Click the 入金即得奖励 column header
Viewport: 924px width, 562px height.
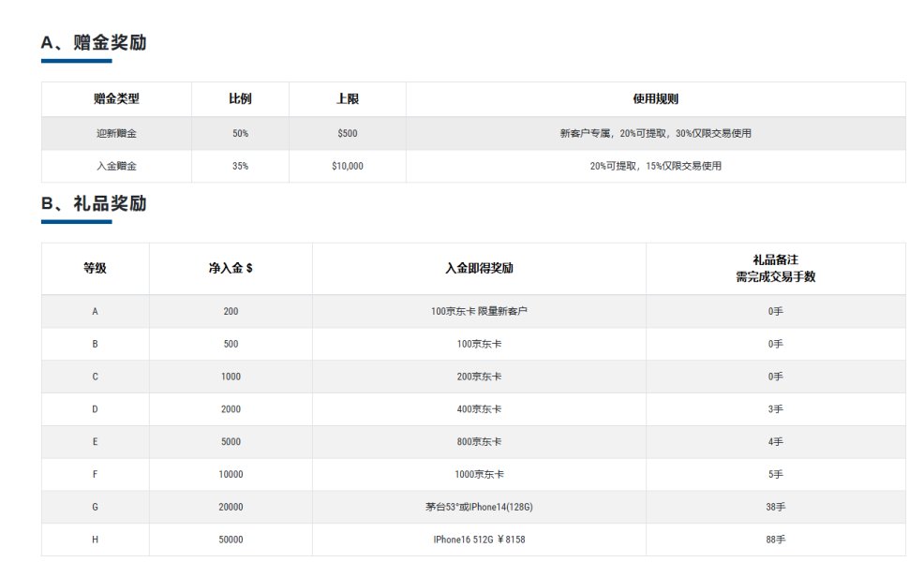click(479, 269)
